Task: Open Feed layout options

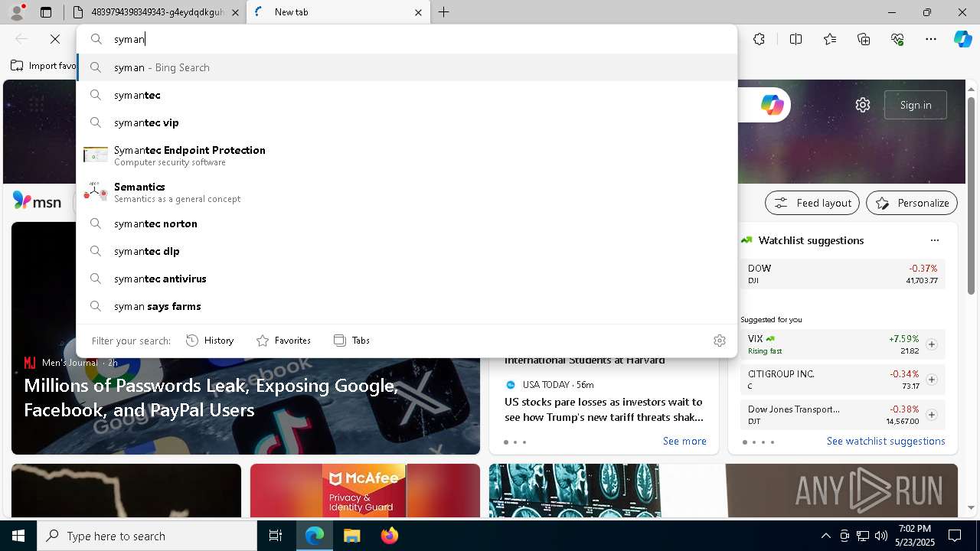Action: [x=812, y=203]
